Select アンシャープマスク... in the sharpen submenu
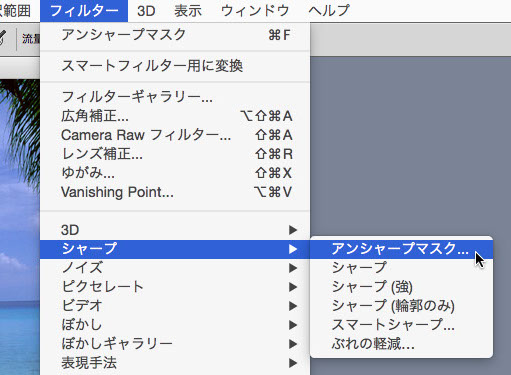The height and width of the screenshot is (375, 511). point(401,249)
